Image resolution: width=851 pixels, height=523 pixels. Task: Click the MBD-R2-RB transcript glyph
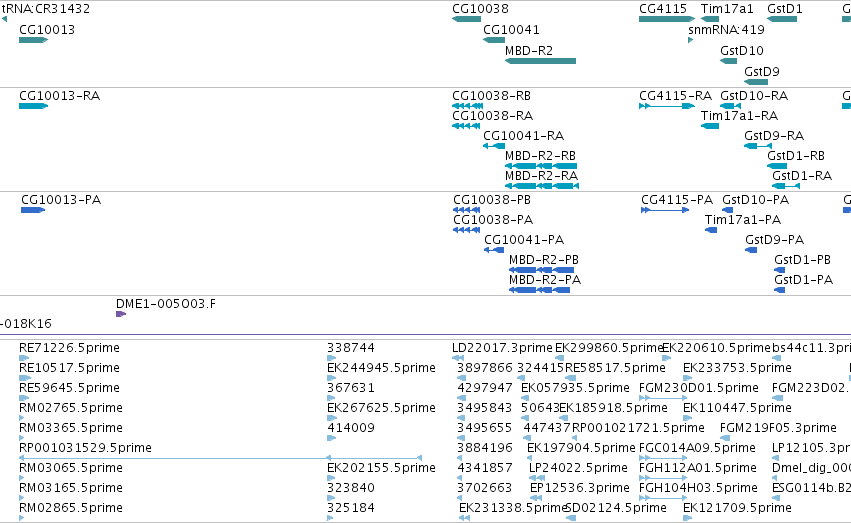[x=541, y=166]
